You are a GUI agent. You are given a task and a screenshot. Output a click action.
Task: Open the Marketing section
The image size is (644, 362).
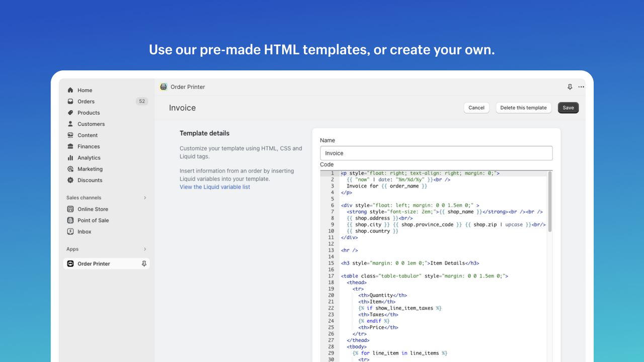tap(91, 169)
